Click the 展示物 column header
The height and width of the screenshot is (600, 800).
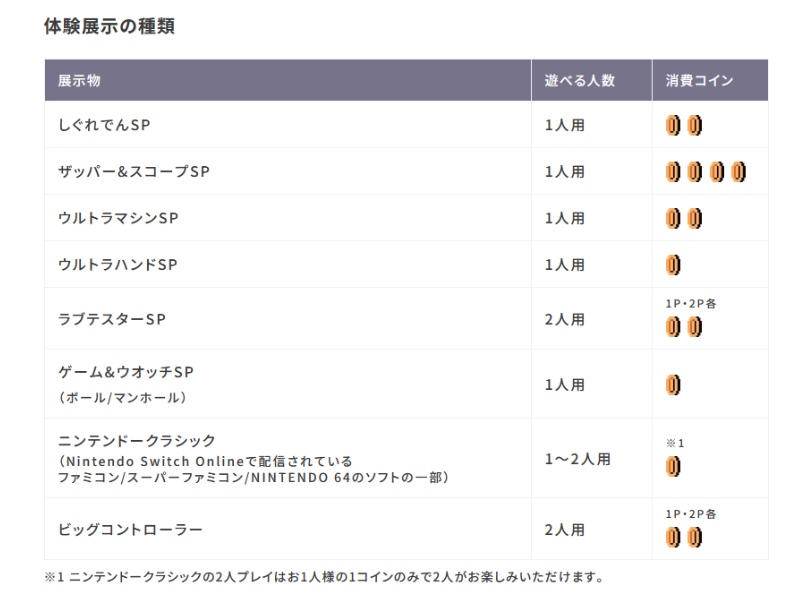[x=79, y=80]
